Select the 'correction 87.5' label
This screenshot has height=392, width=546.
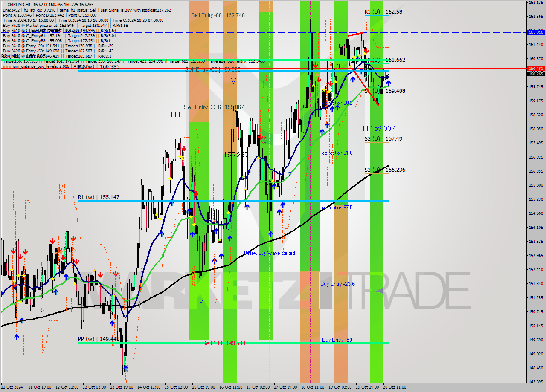pos(337,208)
